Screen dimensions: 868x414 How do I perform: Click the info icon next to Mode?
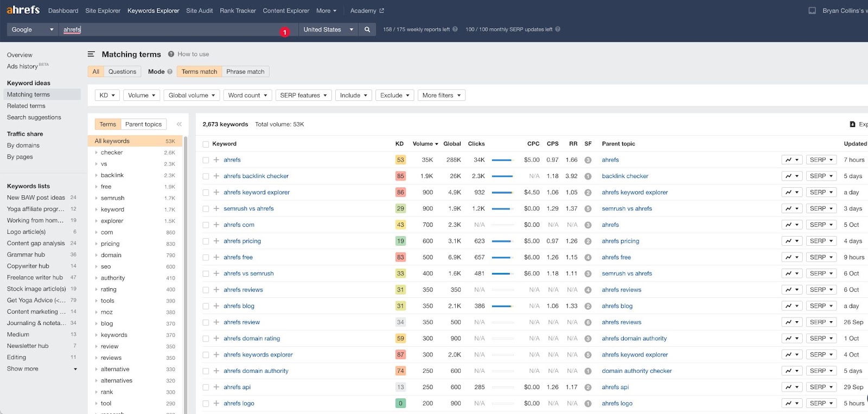pos(170,72)
